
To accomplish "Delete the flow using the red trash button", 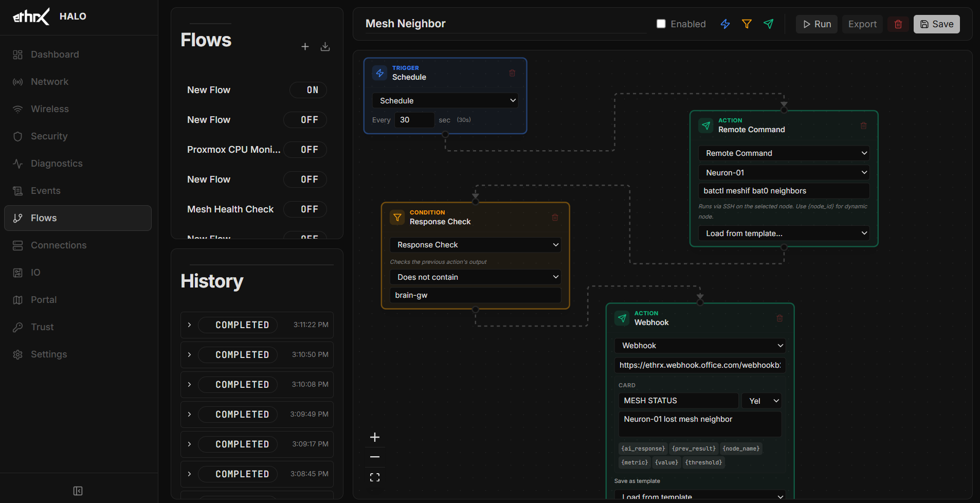I will 898,24.
